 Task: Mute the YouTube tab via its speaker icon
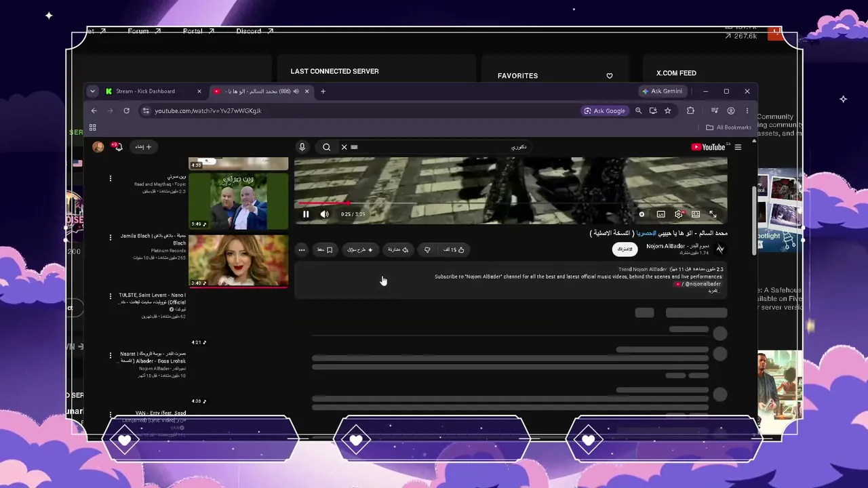coord(296,91)
